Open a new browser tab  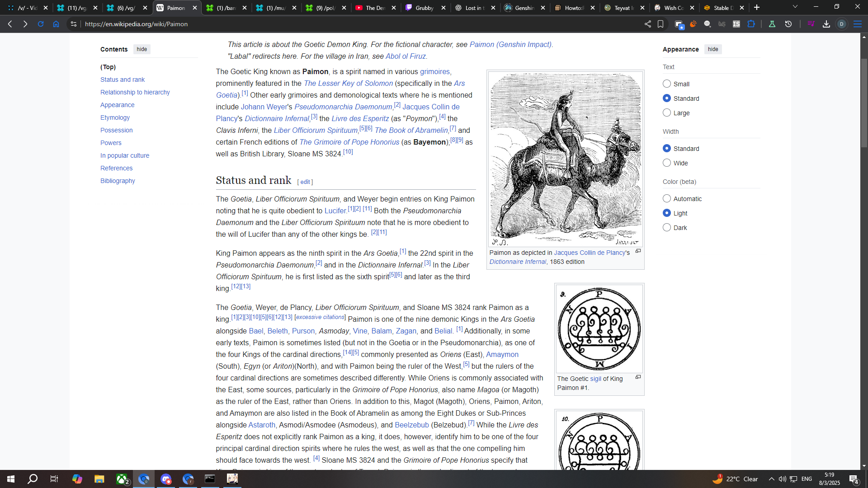click(x=757, y=7)
